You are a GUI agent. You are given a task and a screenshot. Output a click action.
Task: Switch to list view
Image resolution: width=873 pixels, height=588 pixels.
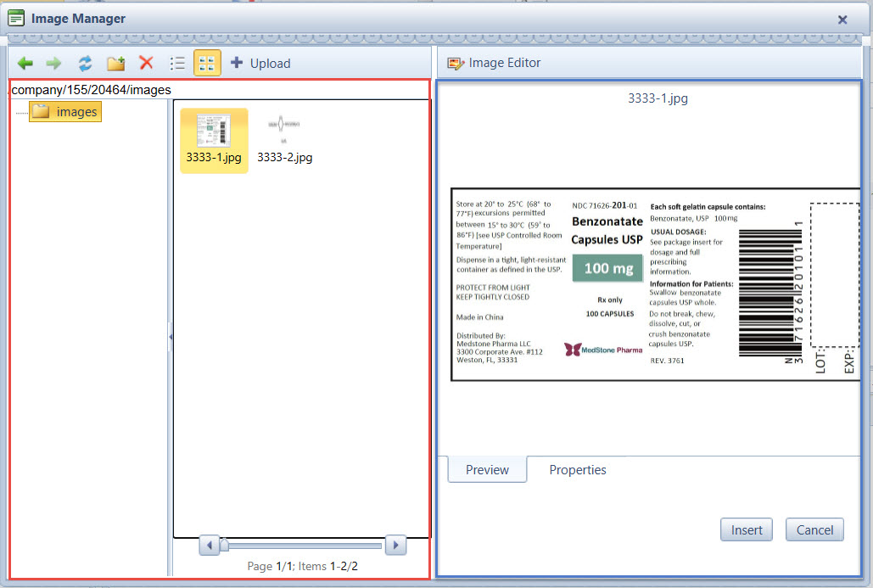[x=177, y=64]
